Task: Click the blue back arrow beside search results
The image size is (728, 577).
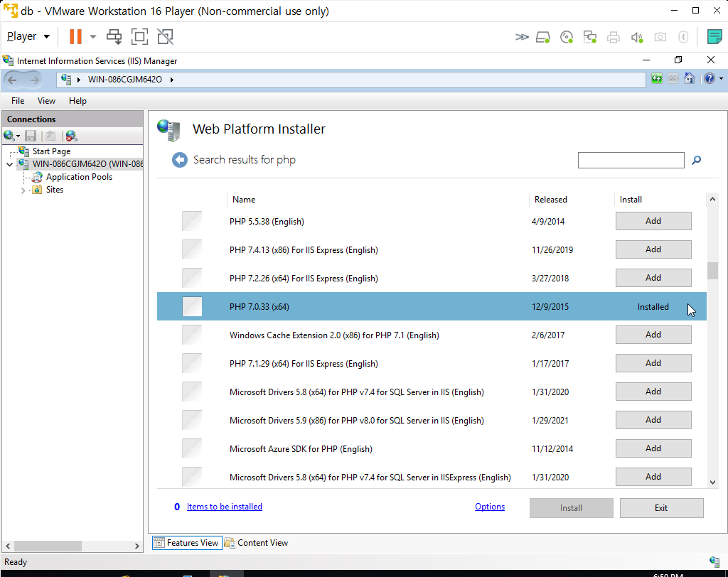Action: (180, 160)
